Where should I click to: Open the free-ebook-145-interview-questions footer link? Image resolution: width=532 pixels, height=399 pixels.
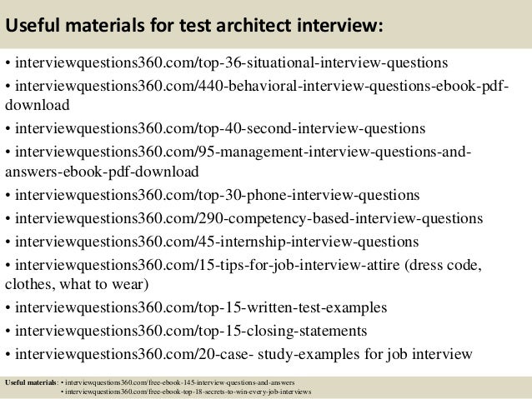click(x=180, y=382)
